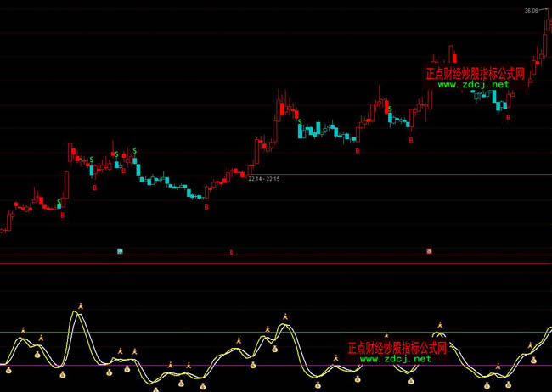Open www.zdcj.net link in the price chart

click(474, 85)
